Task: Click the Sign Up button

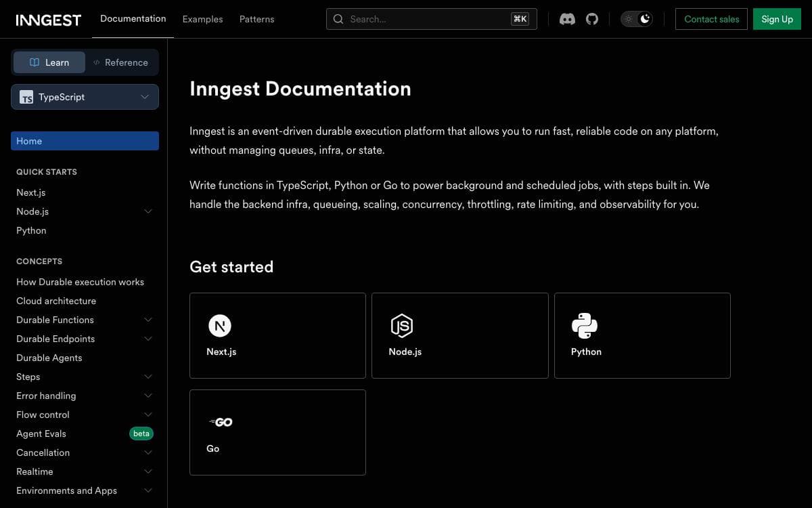Action: (x=777, y=19)
